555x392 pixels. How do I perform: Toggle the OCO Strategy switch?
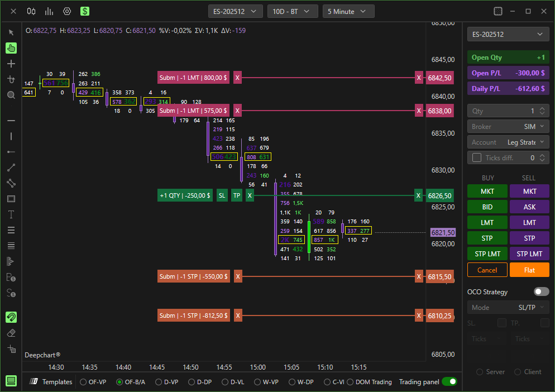pyautogui.click(x=540, y=291)
